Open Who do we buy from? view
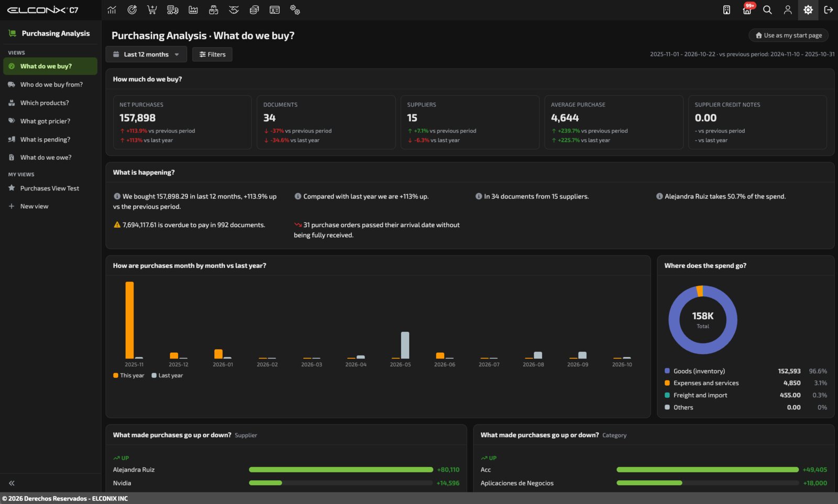 click(x=50, y=85)
